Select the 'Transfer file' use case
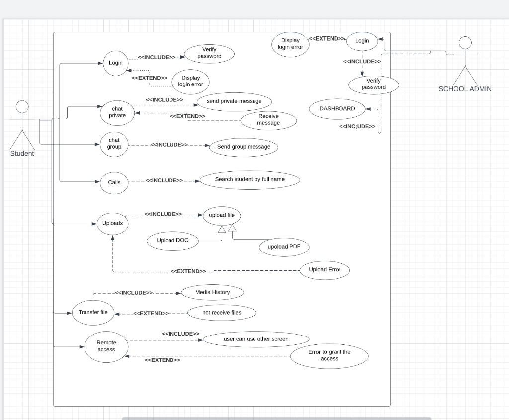509x420 pixels. point(93,313)
